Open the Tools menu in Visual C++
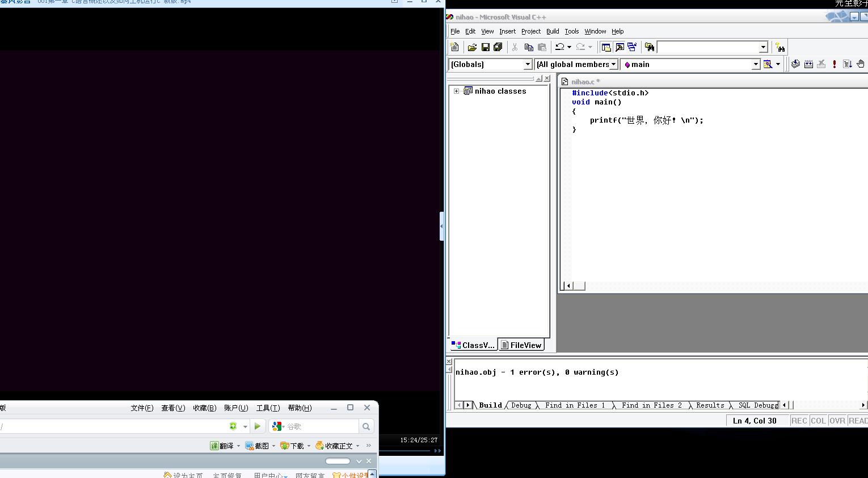The width and height of the screenshot is (868, 478). click(571, 31)
